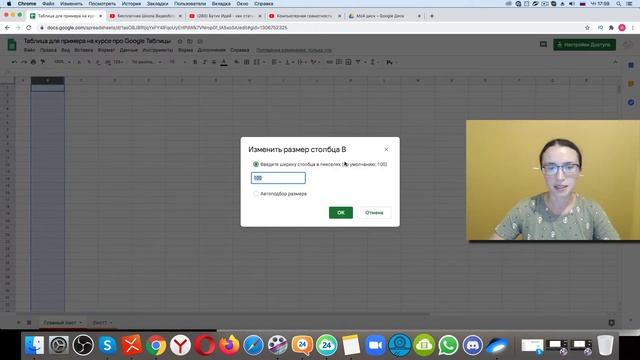The height and width of the screenshot is (360, 640).
Task: Click the Merge cells icon
Action: 258,62
